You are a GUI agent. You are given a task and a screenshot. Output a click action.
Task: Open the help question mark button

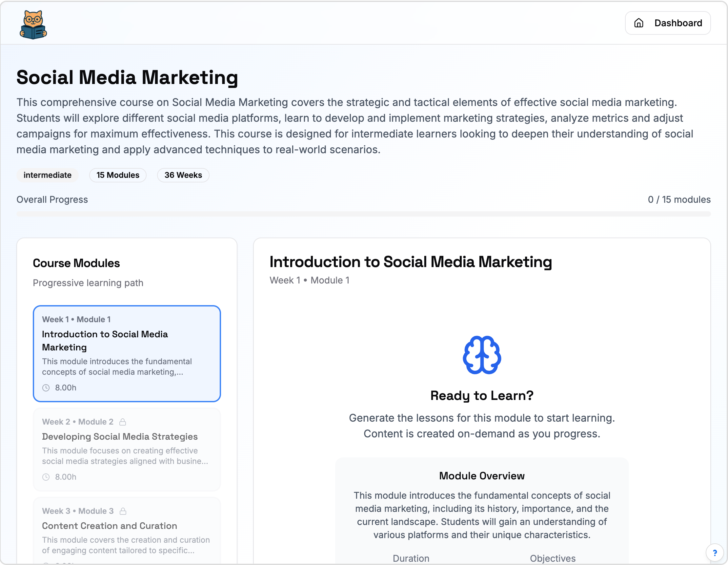715,553
